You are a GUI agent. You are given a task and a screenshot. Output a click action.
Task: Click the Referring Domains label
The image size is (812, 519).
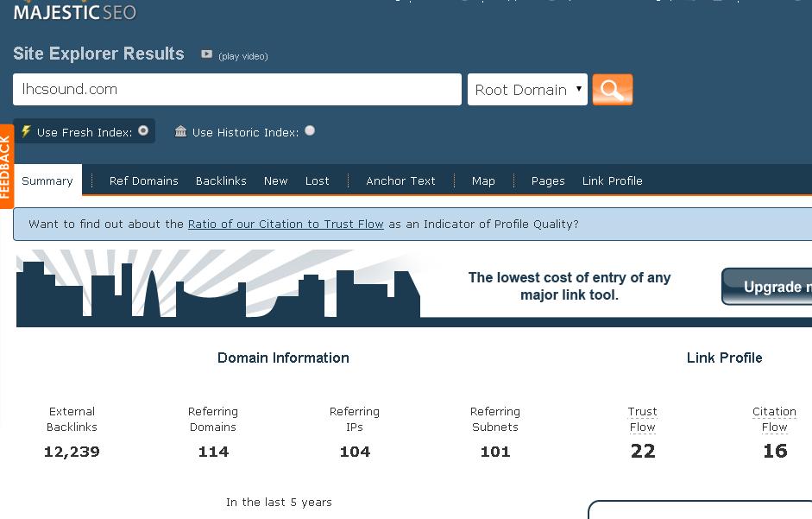(x=213, y=419)
